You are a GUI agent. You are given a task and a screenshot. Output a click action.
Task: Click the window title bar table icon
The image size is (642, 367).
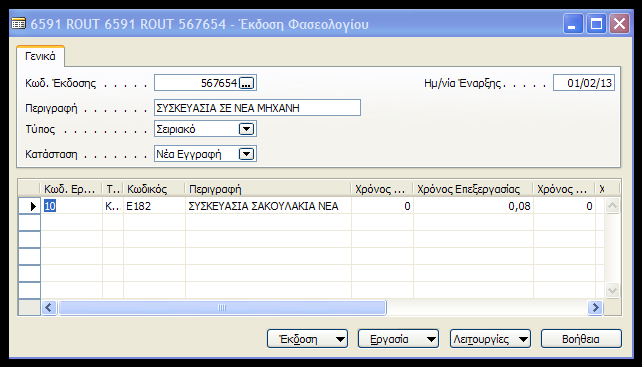[x=18, y=24]
